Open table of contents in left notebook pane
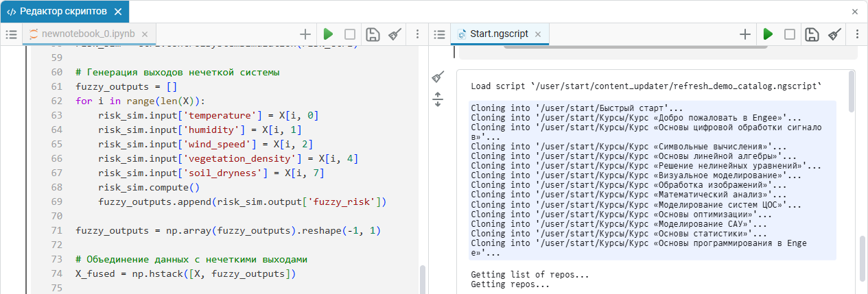 pyautogui.click(x=10, y=34)
